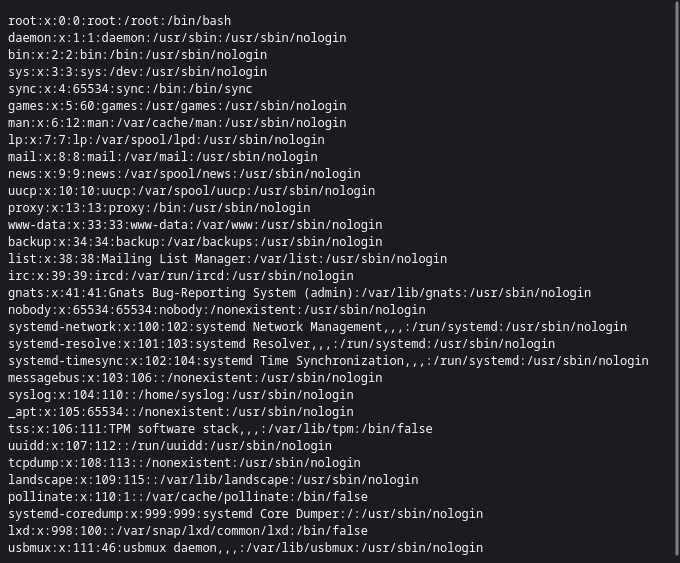This screenshot has width=680, height=563.
Task: Click the daemon user entry line
Action: click(177, 38)
